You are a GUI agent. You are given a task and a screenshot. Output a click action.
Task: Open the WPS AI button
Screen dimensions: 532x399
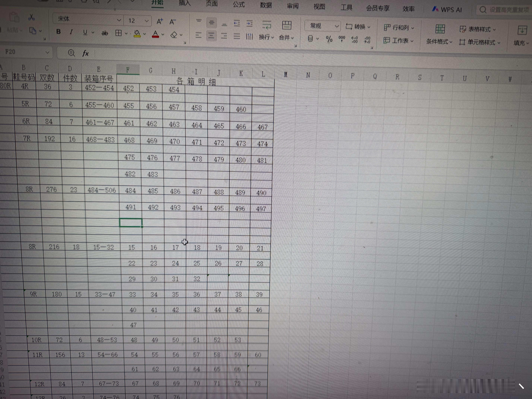[447, 10]
